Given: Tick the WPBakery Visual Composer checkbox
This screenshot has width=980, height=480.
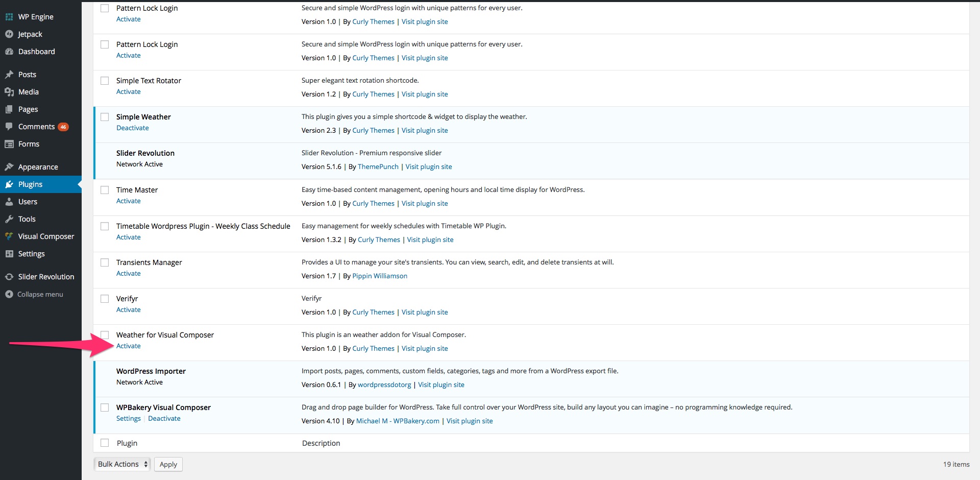Looking at the screenshot, I should pyautogui.click(x=105, y=407).
